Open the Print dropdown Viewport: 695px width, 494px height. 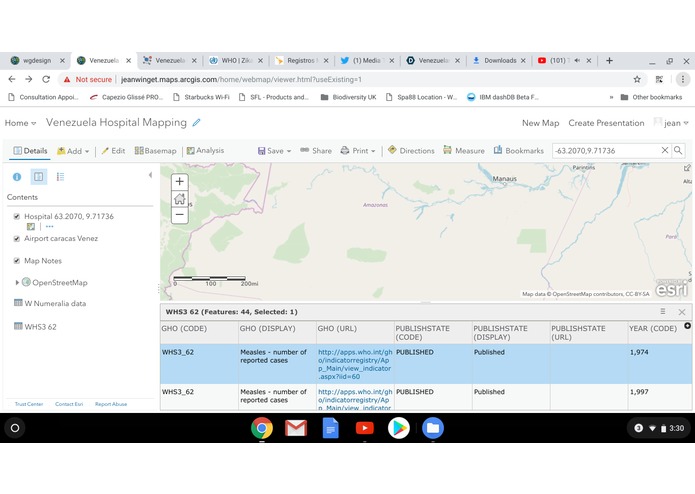click(358, 151)
